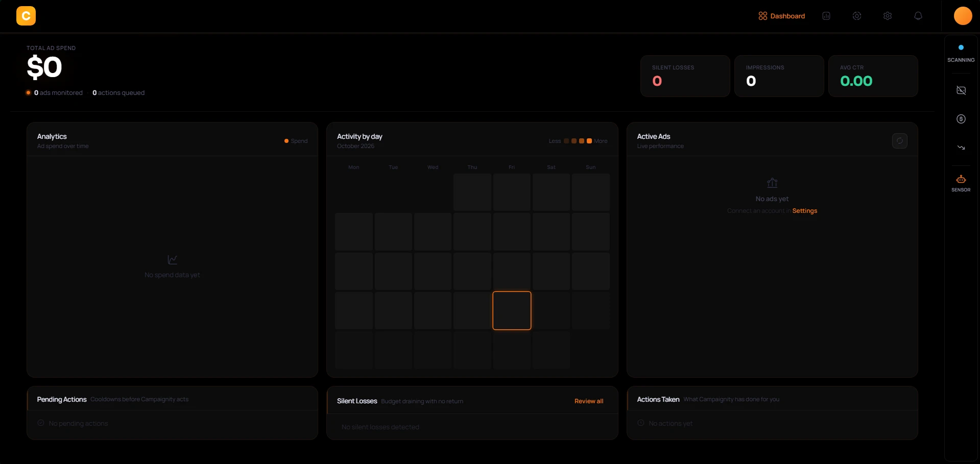Open the settings gear icon
The height and width of the screenshot is (464, 980).
(x=888, y=16)
